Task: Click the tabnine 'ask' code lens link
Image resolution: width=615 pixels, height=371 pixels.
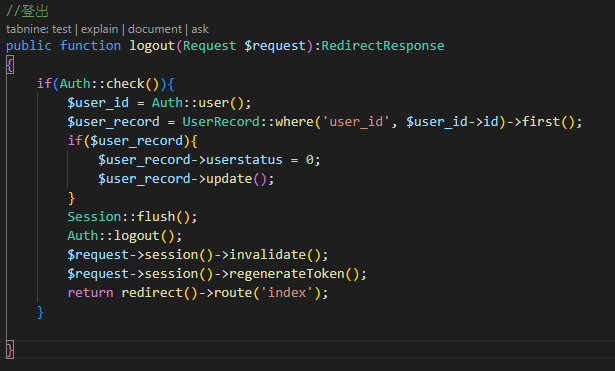Action: click(x=200, y=29)
